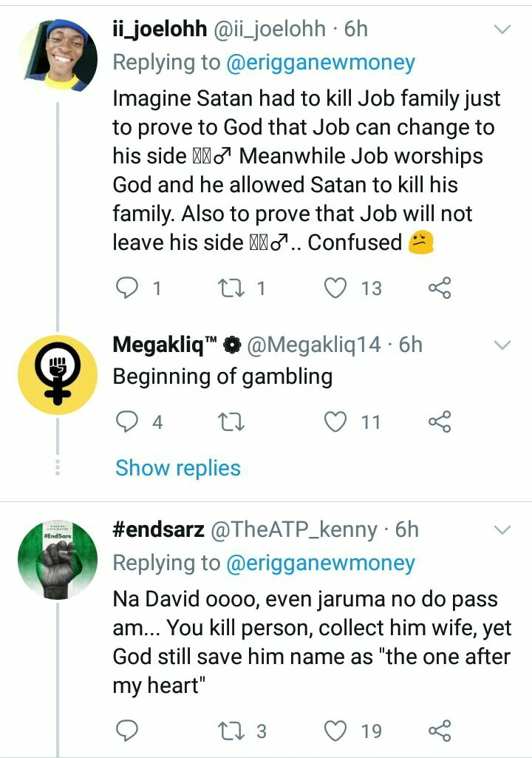This screenshot has width=532, height=758.
Task: Open options chevron on Megakliq's tweet
Action: coord(502,345)
